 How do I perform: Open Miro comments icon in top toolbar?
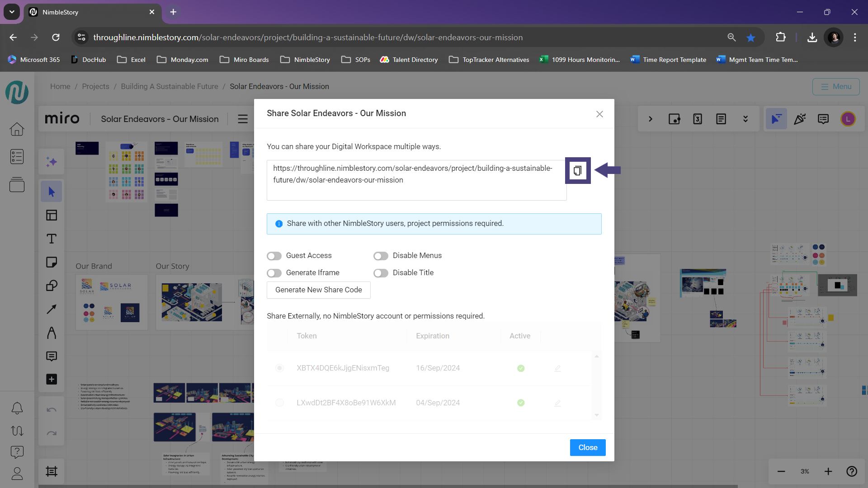pos(823,119)
